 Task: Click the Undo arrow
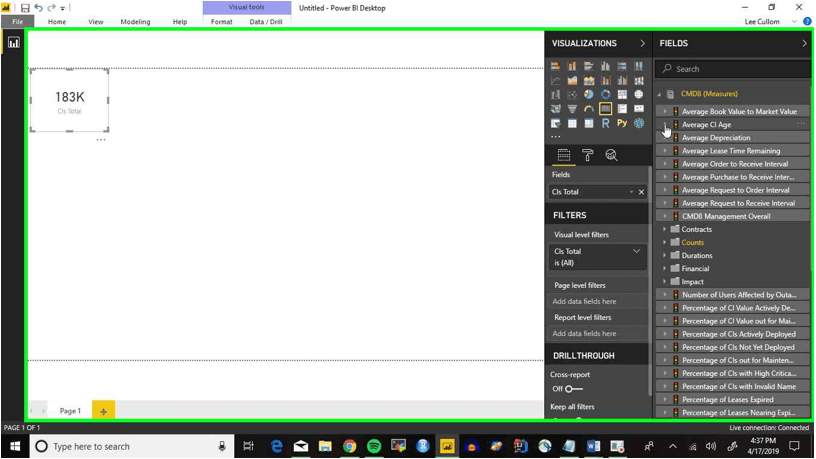point(39,8)
